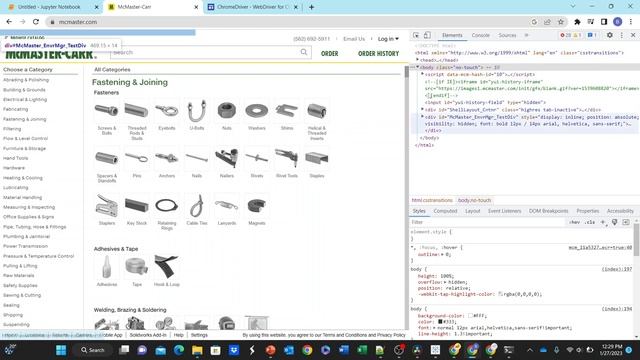
Task: Reload the page with the browser refresh button
Action: pos(36,22)
